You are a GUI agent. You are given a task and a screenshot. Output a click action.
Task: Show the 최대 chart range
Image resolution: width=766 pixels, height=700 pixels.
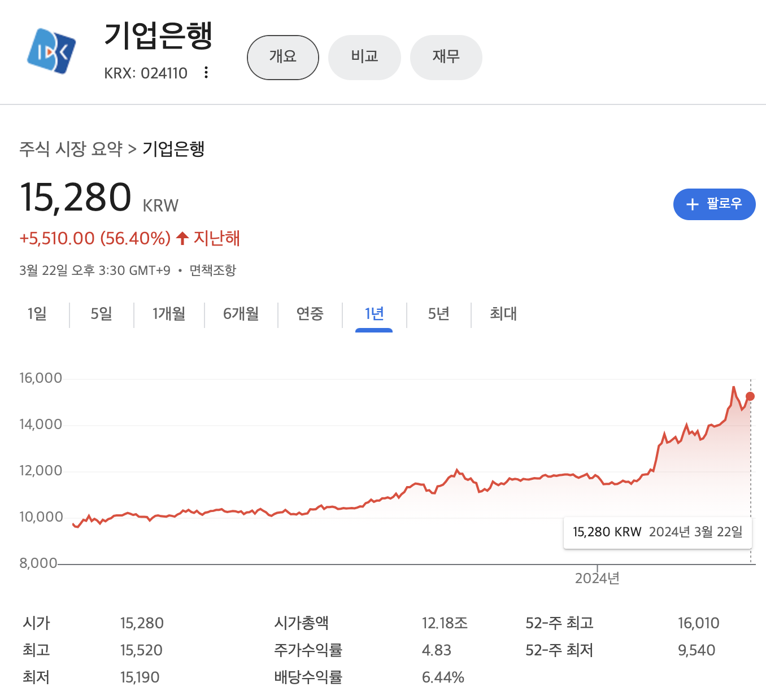[503, 314]
